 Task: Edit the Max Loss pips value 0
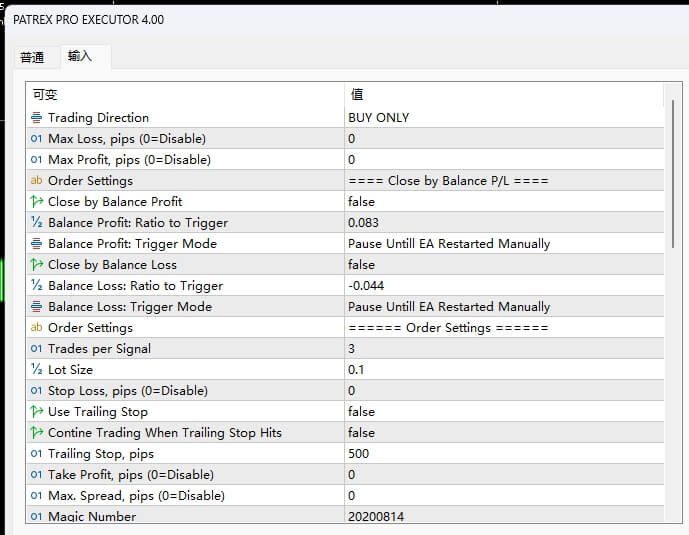(504, 139)
